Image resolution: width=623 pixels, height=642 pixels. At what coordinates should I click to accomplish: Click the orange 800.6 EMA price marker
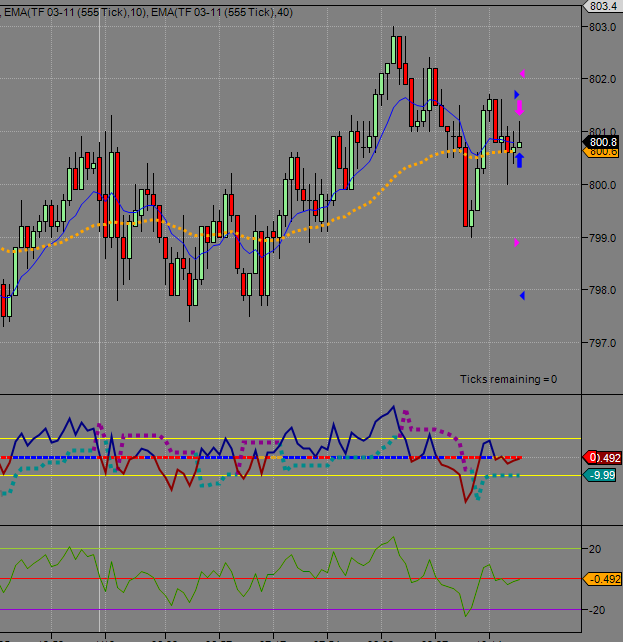point(603,153)
